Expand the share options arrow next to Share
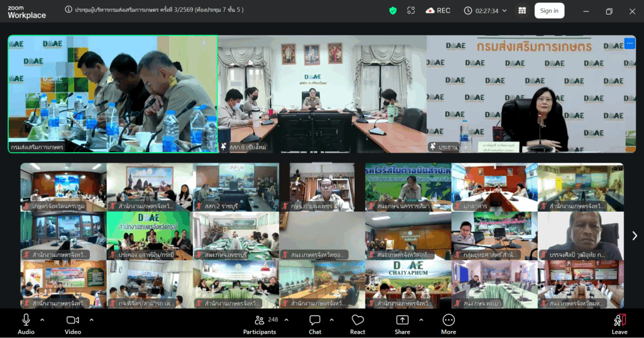The width and height of the screenshot is (644, 338). 421,320
